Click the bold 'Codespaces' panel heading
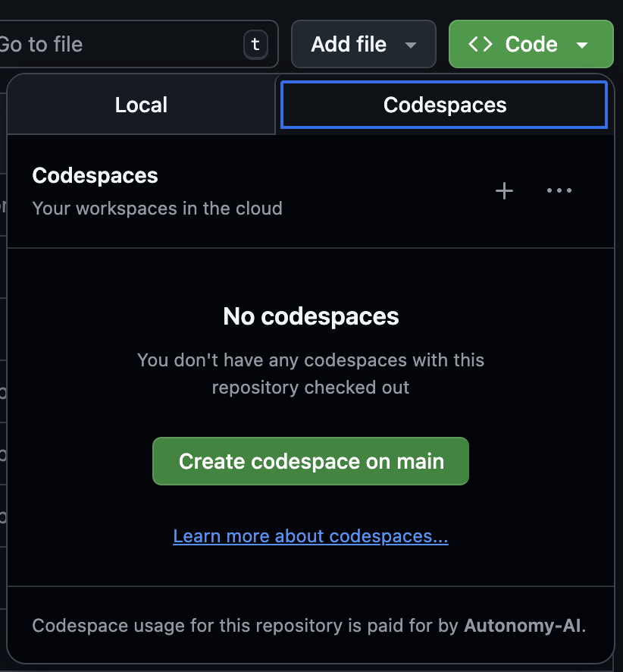This screenshot has height=672, width=623. (95, 176)
